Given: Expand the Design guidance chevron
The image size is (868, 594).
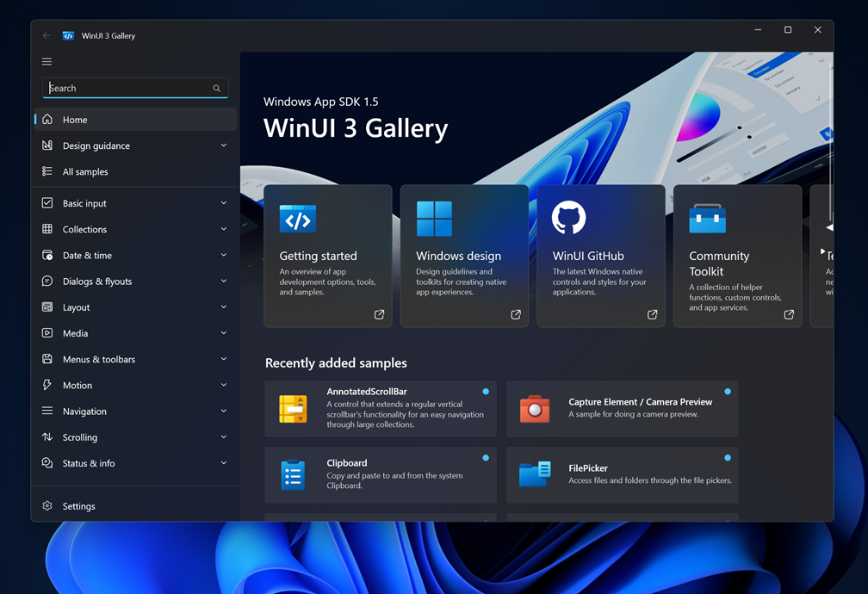Looking at the screenshot, I should point(224,145).
